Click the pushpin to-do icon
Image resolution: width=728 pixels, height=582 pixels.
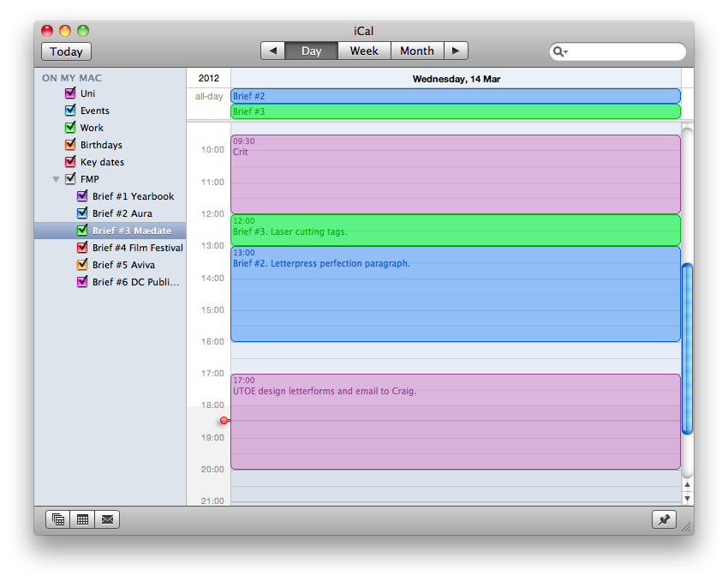click(x=664, y=519)
